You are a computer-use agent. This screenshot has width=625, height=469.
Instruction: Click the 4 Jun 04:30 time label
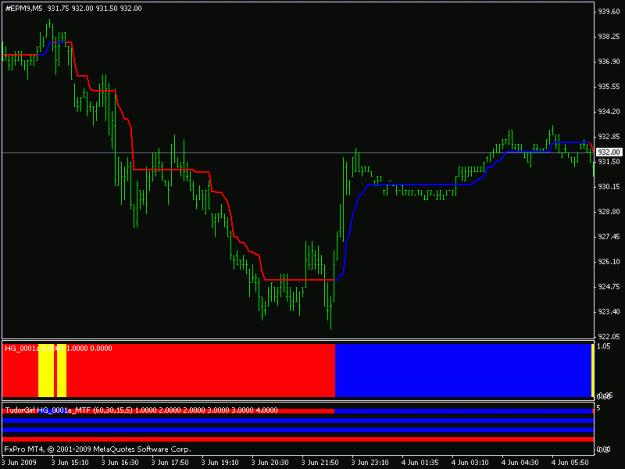[x=519, y=463]
